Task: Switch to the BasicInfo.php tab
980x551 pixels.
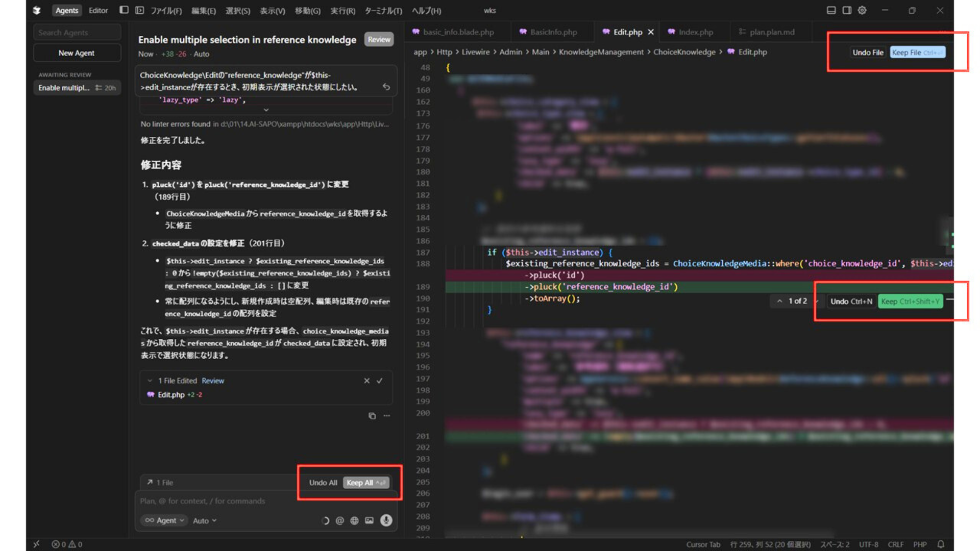Action: click(x=553, y=32)
